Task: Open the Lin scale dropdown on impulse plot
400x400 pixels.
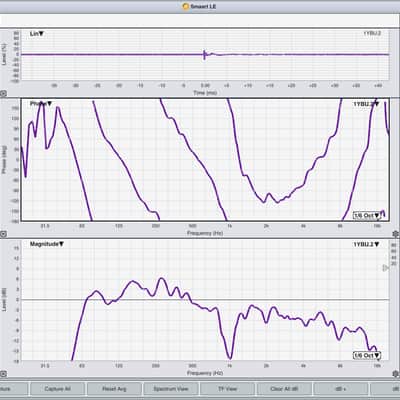Action: tap(37, 34)
